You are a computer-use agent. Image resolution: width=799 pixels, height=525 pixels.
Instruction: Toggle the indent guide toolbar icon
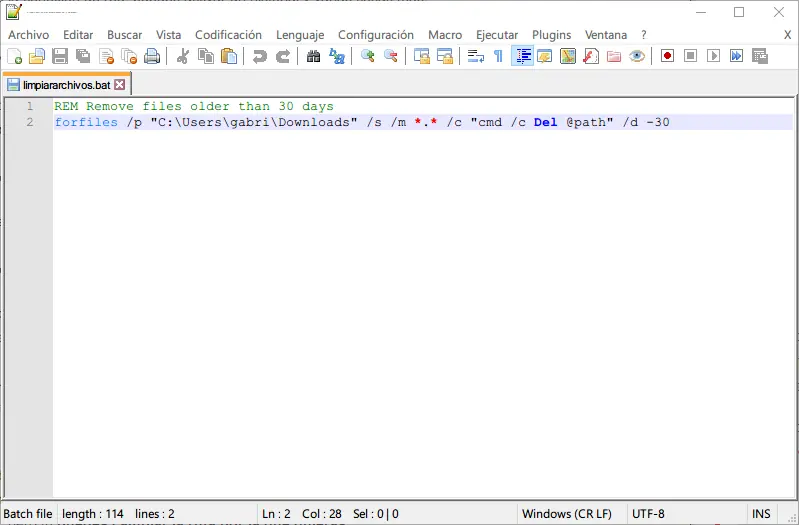522,56
